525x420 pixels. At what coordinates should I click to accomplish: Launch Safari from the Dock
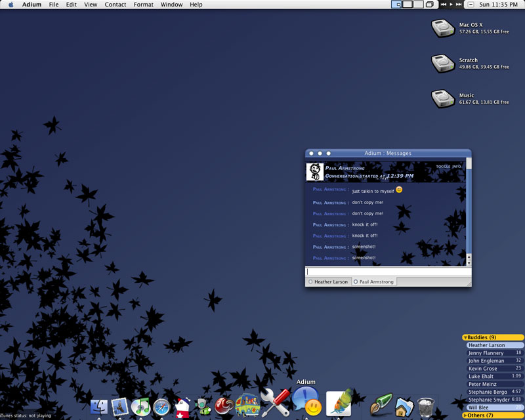(x=161, y=407)
